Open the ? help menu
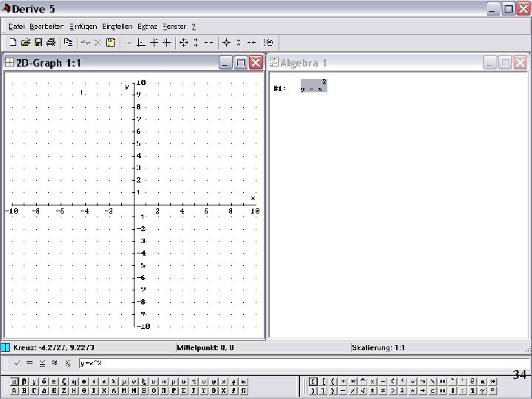 click(x=194, y=27)
